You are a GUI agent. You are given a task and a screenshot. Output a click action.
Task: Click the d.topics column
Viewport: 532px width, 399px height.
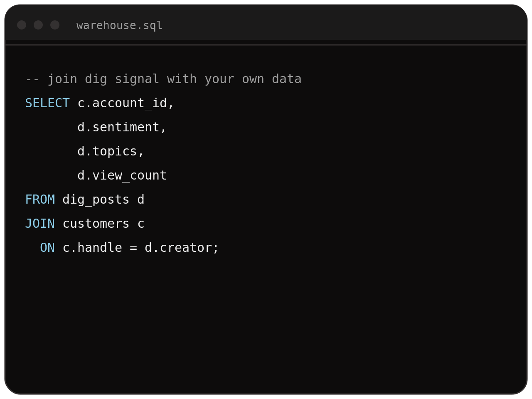point(107,151)
